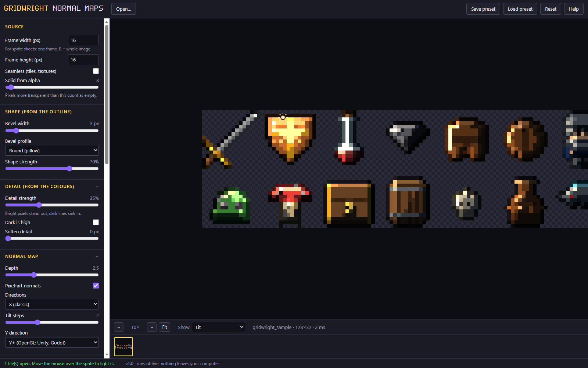Screen dimensions: 588x368
Task: Adjust the Soften detail slider
Action: click(x=52, y=238)
